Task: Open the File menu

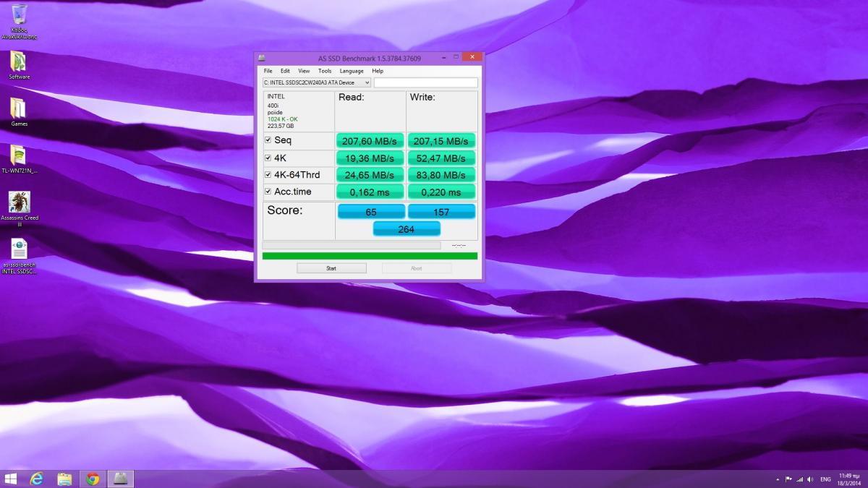Action: 268,71
